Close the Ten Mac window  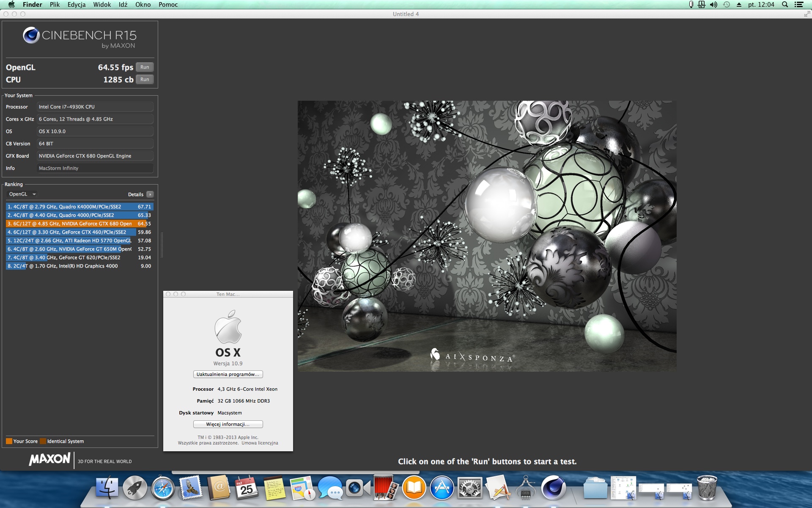coord(168,294)
